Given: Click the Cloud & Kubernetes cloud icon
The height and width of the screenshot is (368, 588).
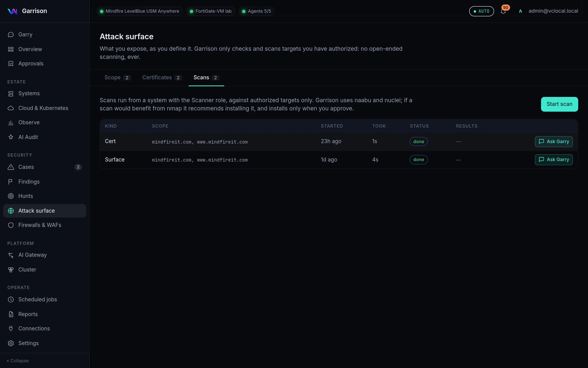Looking at the screenshot, I should pos(11,108).
